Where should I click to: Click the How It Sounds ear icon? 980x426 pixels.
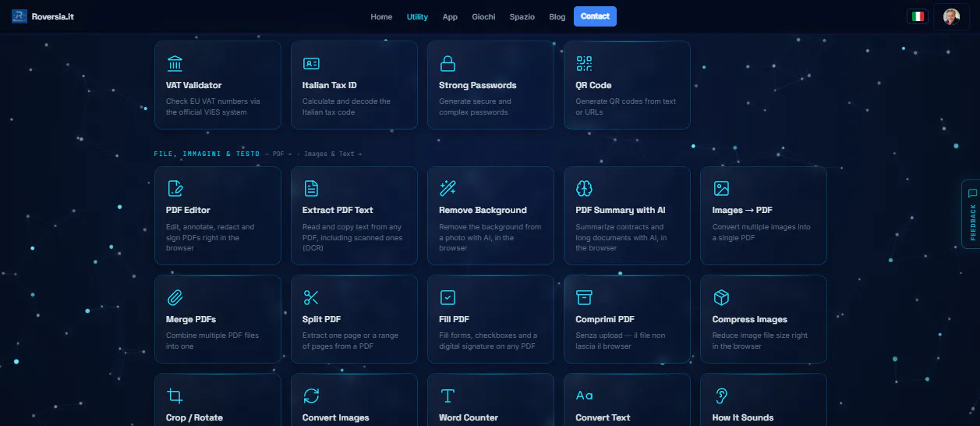(x=721, y=396)
